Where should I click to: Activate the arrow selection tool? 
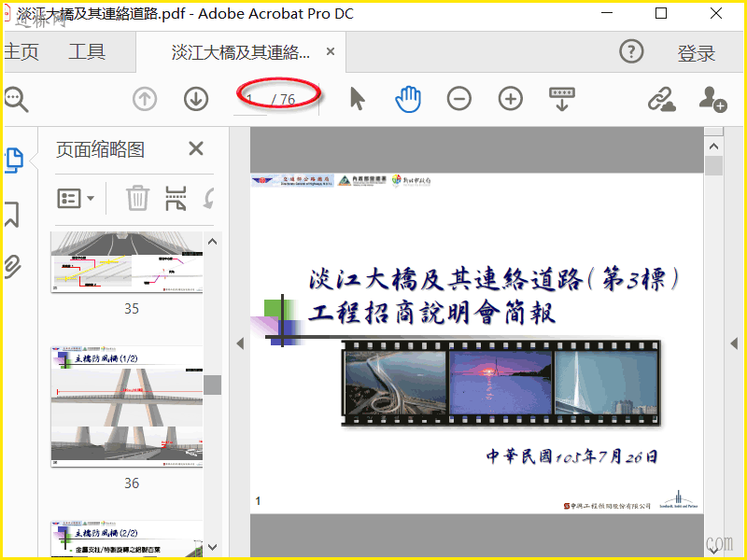tap(357, 99)
